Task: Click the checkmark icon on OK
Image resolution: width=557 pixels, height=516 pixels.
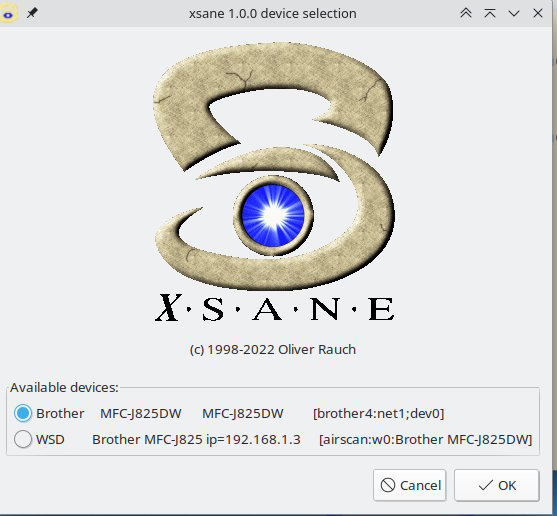Action: coord(485,485)
